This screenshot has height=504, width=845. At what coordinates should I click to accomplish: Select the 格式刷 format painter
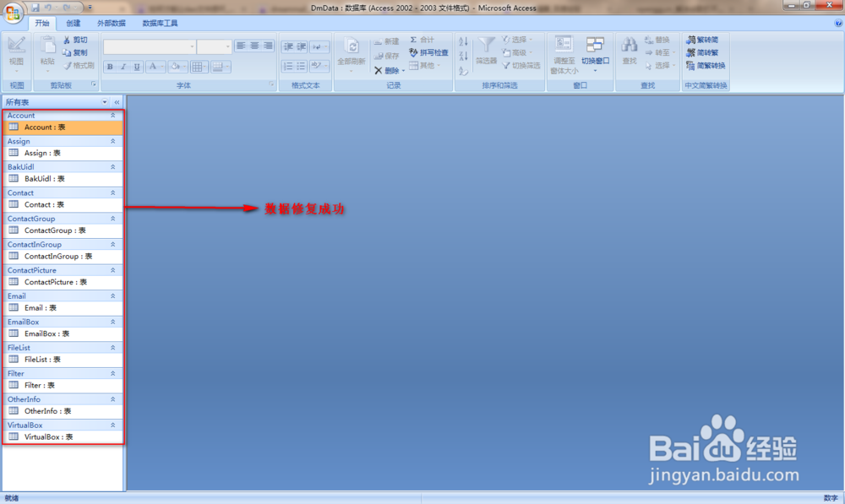tap(79, 66)
